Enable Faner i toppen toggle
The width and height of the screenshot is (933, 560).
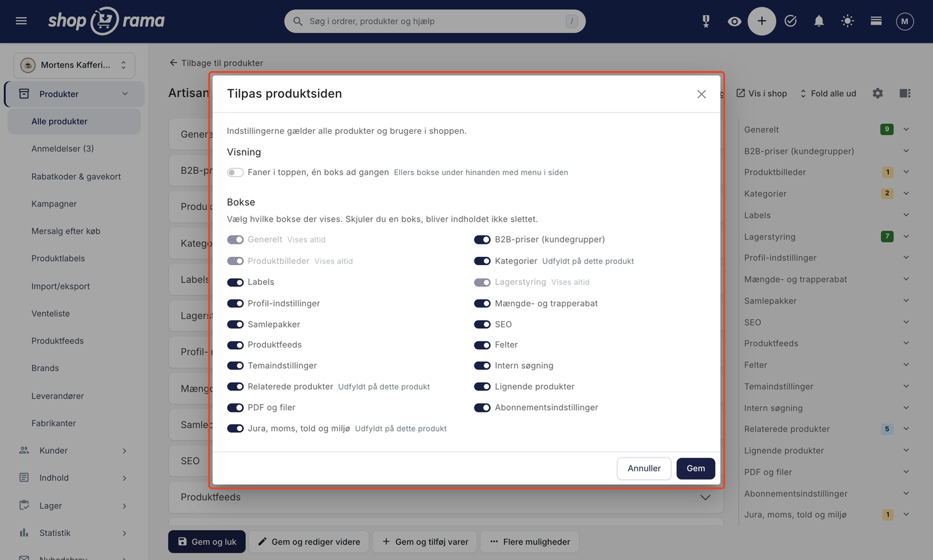click(235, 172)
